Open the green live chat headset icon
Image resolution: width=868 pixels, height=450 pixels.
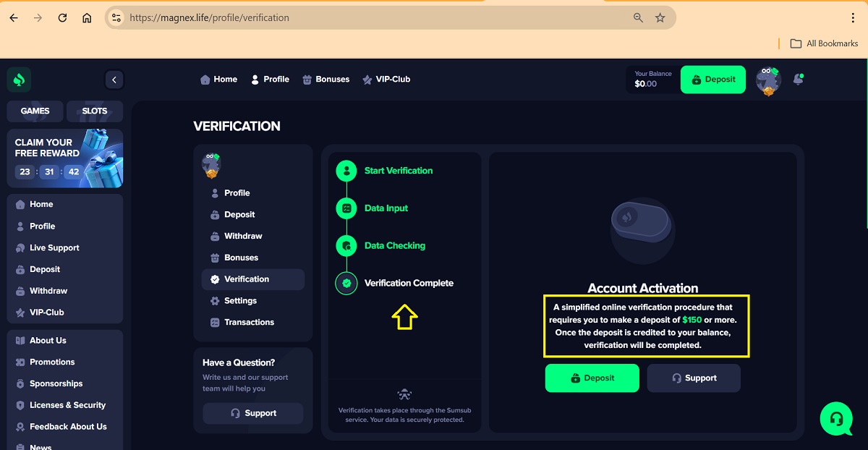(836, 419)
